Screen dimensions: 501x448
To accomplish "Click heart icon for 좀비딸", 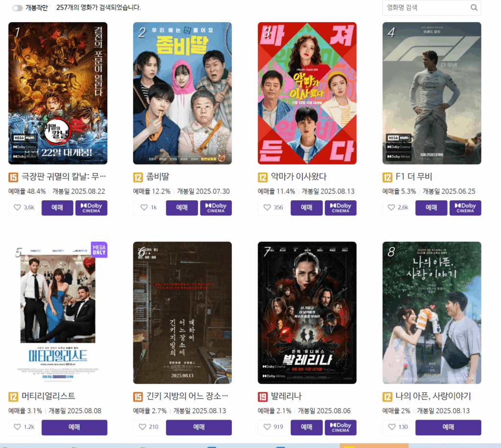I will pos(144,208).
